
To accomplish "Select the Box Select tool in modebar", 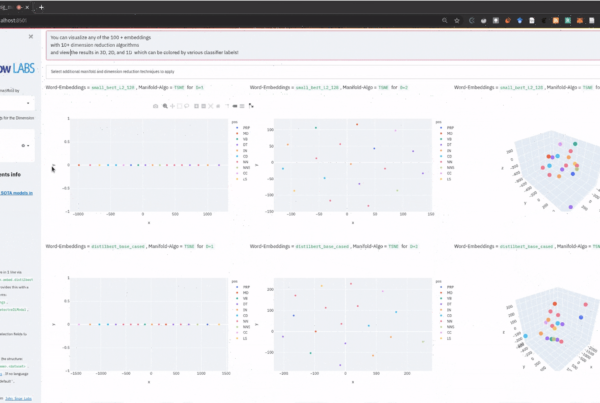I will 179,106.
